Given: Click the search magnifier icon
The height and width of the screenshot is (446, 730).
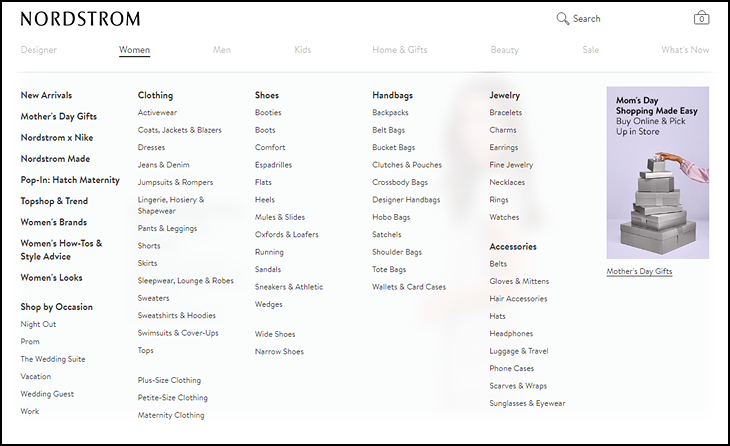Looking at the screenshot, I should 562,19.
